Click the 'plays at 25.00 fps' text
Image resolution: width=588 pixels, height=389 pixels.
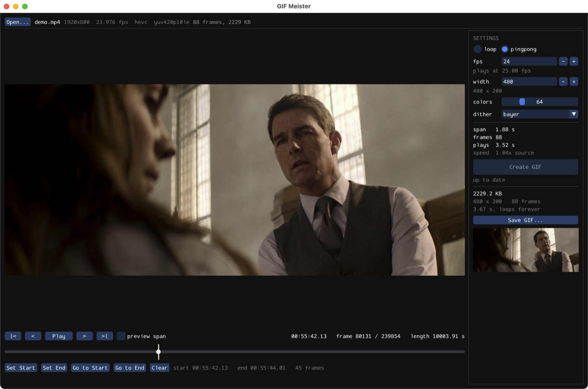(502, 70)
